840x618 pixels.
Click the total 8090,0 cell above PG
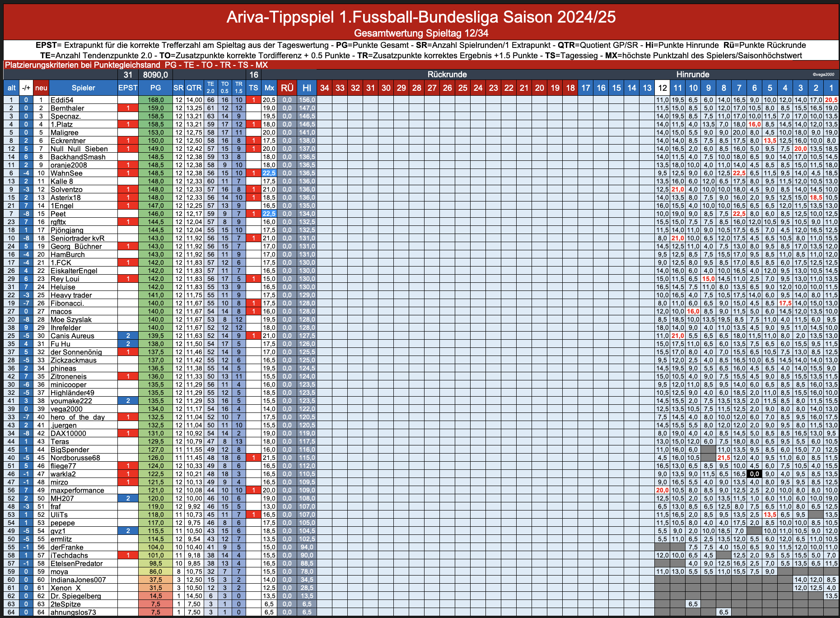[x=155, y=75]
